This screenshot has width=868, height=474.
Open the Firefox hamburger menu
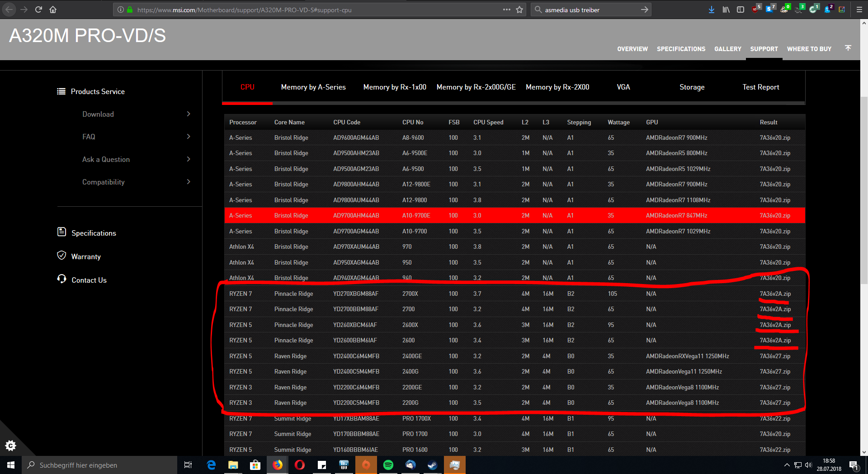(859, 9)
